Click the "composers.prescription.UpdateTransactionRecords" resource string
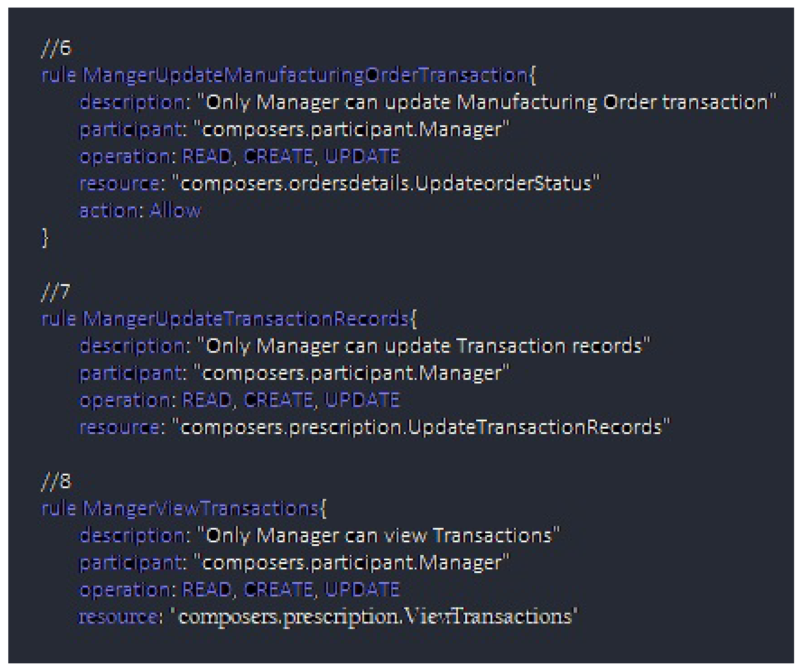The width and height of the screenshot is (802, 672). click(420, 427)
